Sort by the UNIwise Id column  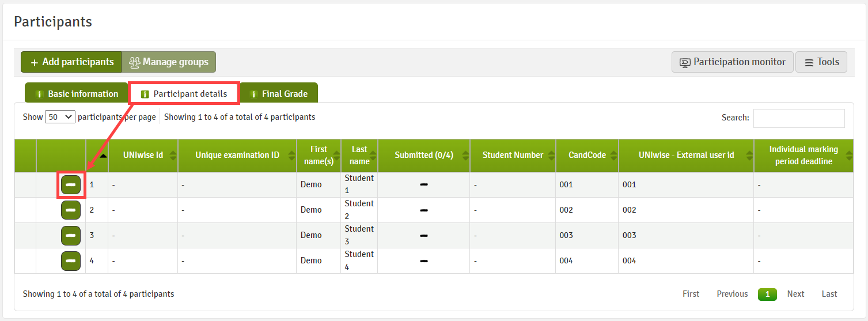click(x=143, y=155)
